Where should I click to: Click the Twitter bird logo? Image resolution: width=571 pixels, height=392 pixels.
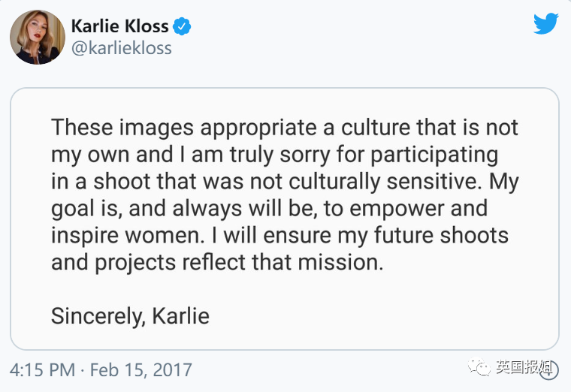click(546, 24)
